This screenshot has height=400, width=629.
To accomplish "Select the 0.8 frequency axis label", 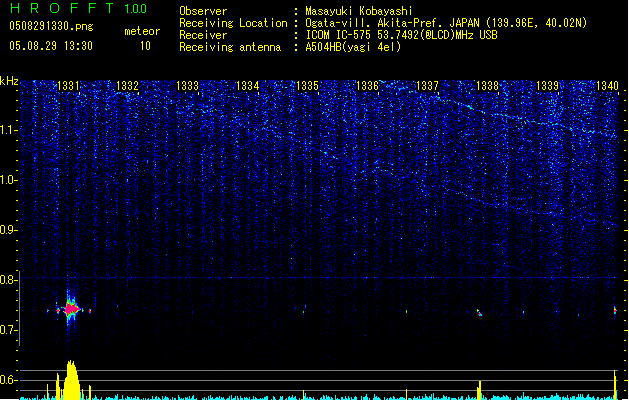I will click(x=9, y=280).
